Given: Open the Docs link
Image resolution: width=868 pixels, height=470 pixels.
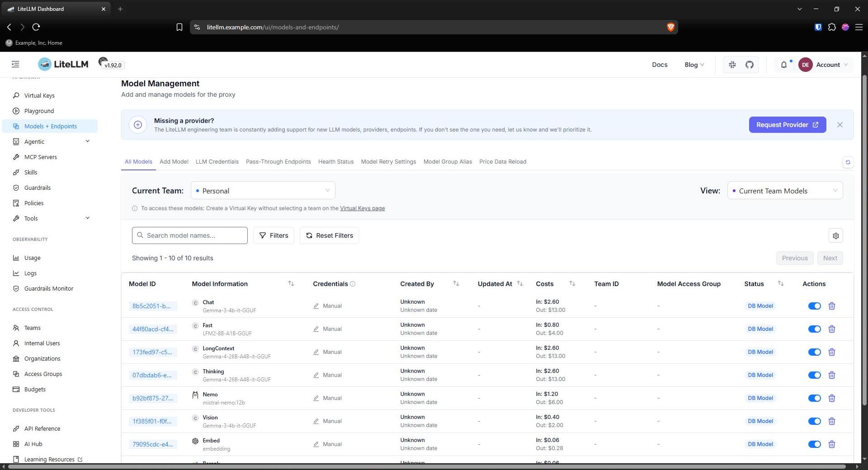Looking at the screenshot, I should (x=660, y=65).
